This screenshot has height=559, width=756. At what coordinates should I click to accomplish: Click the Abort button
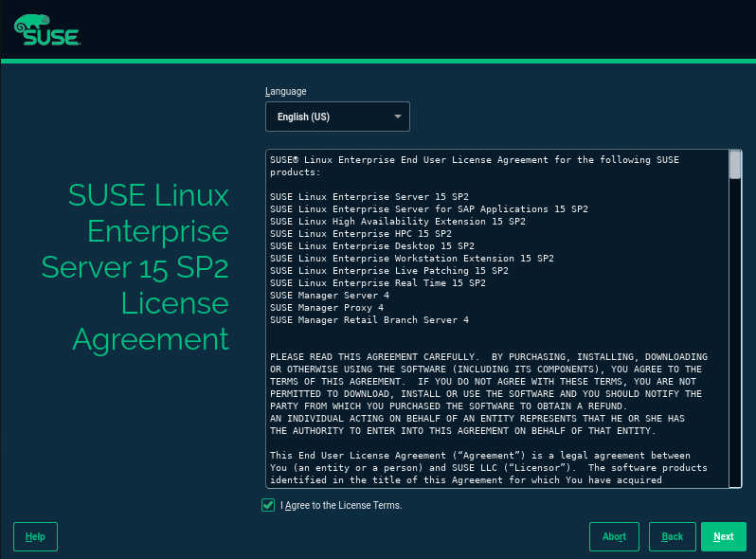coord(614,536)
